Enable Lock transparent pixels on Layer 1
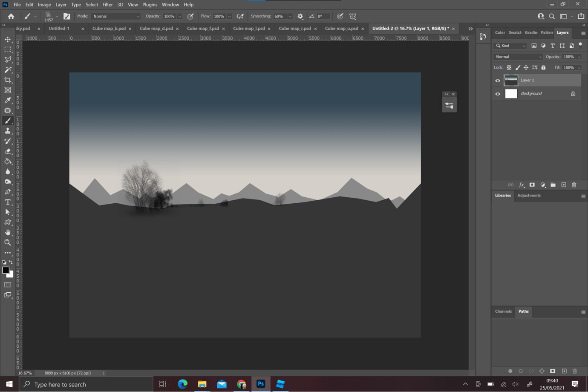Image resolution: width=588 pixels, height=392 pixels. pyautogui.click(x=509, y=67)
